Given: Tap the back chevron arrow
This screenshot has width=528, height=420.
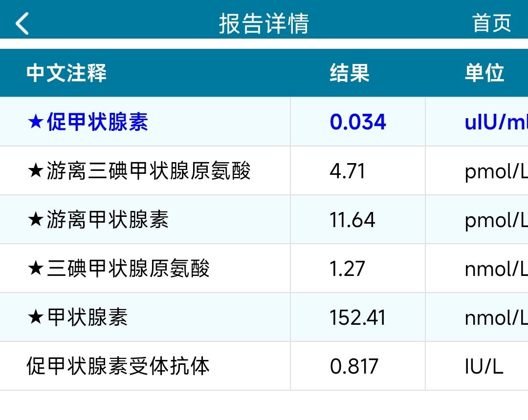Looking at the screenshot, I should click(x=22, y=23).
